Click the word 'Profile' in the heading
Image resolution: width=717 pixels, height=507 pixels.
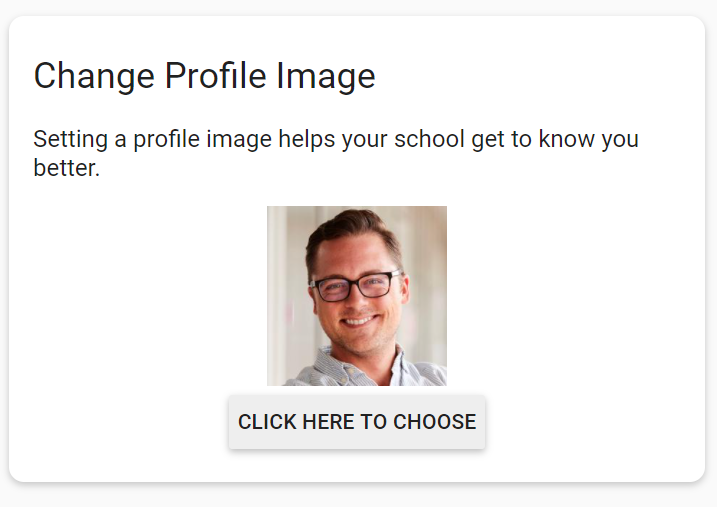point(218,76)
